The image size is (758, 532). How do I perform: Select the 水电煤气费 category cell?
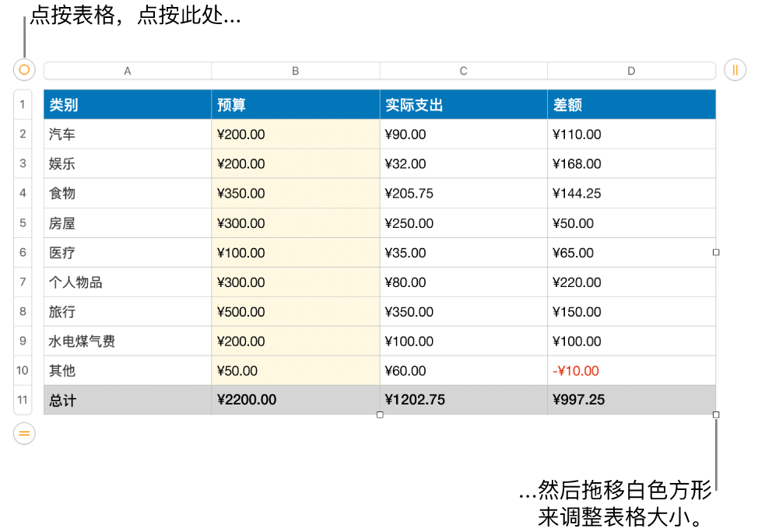pos(127,341)
